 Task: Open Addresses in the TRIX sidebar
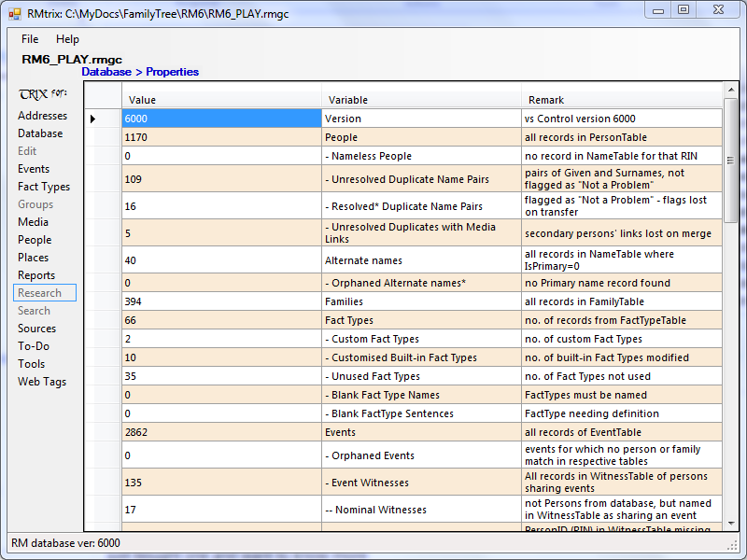click(42, 116)
